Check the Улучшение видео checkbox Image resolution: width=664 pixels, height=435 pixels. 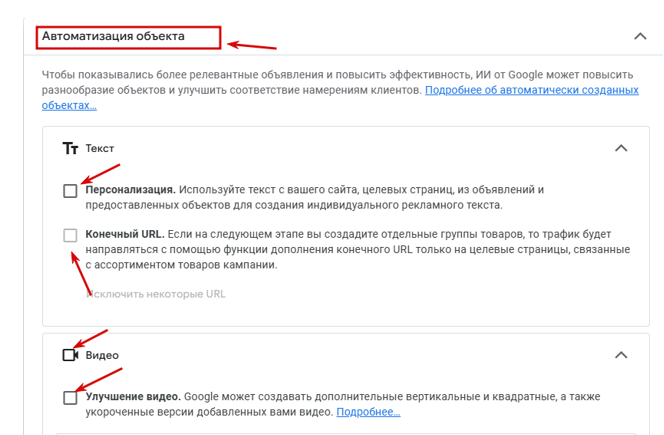tap(70, 398)
